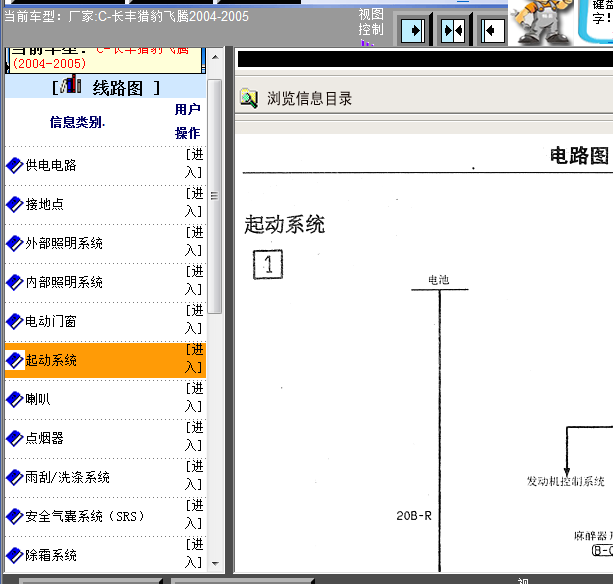Image resolution: width=613 pixels, height=584 pixels.
Task: Select the highlighted 起动系统 category text
Action: point(51,360)
